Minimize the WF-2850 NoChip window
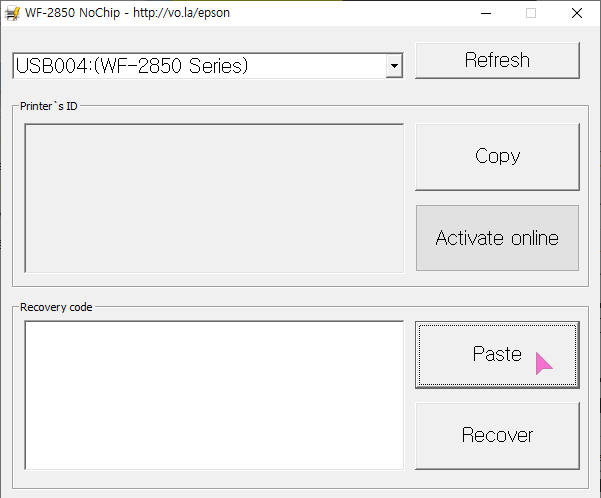The height and width of the screenshot is (498, 601). coord(486,13)
